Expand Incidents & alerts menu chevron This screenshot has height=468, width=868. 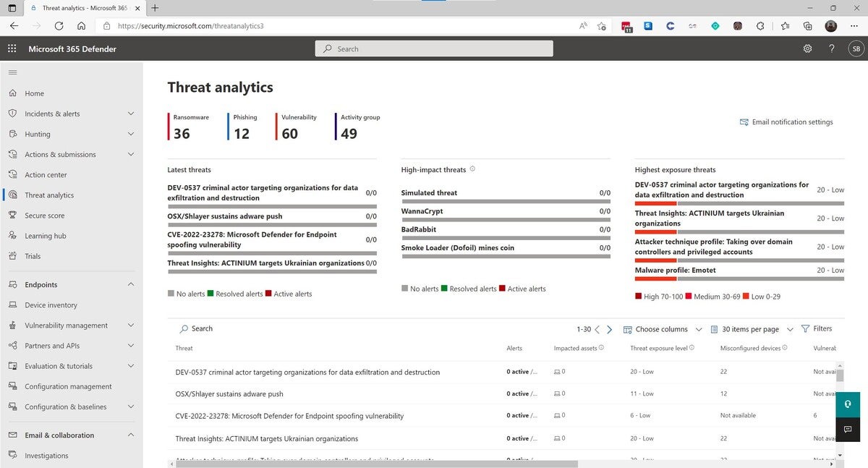tap(131, 114)
